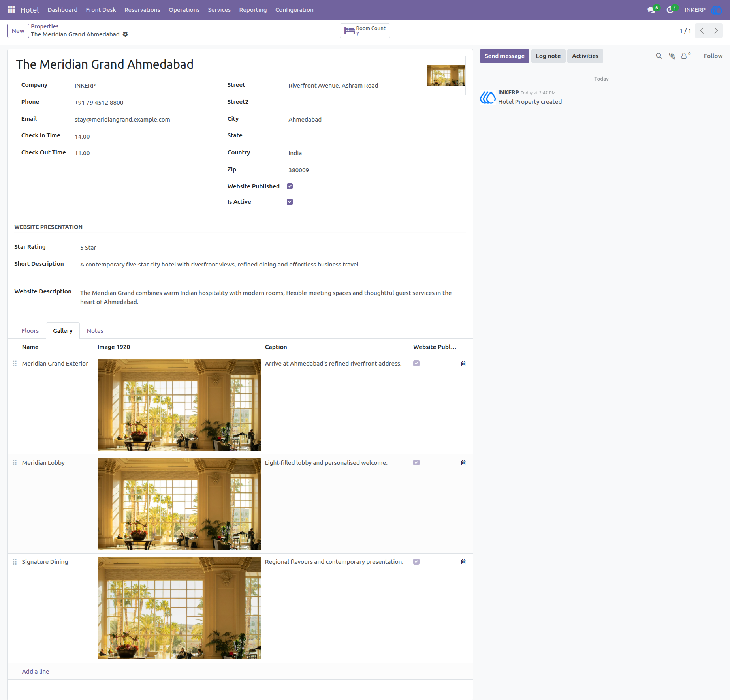This screenshot has height=700, width=730.
Task: Open the Country selection field
Action: (354, 153)
